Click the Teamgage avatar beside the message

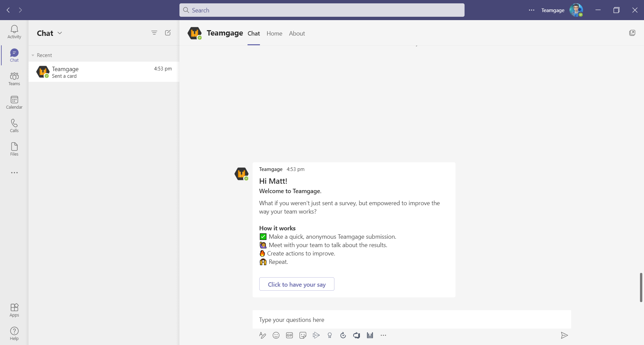tap(241, 174)
